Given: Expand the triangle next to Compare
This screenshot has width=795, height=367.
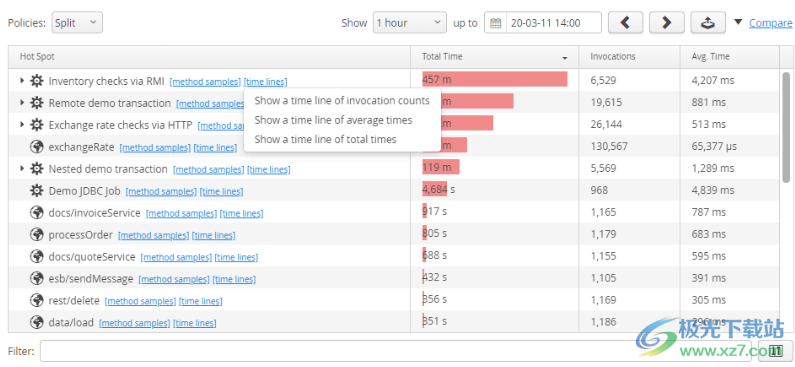Looking at the screenshot, I should (738, 22).
